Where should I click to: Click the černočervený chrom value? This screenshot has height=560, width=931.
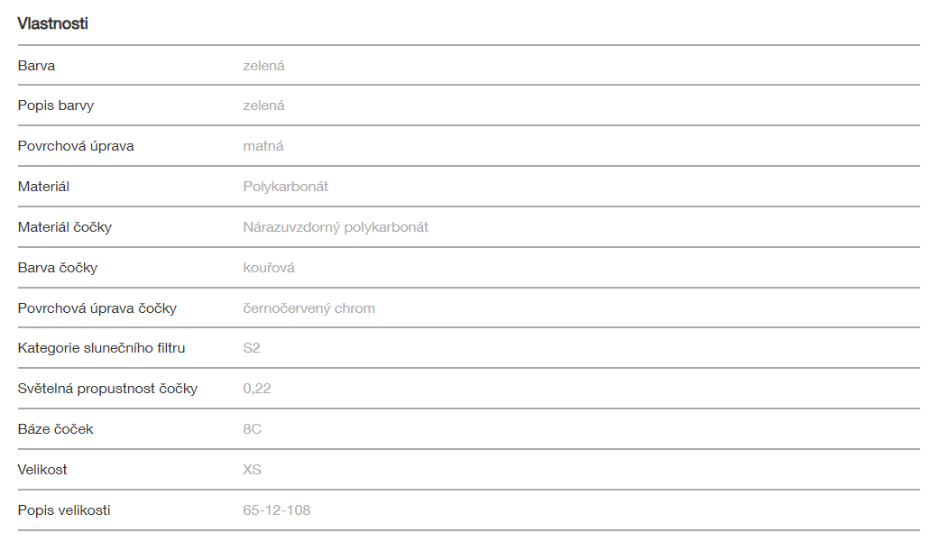(x=309, y=308)
